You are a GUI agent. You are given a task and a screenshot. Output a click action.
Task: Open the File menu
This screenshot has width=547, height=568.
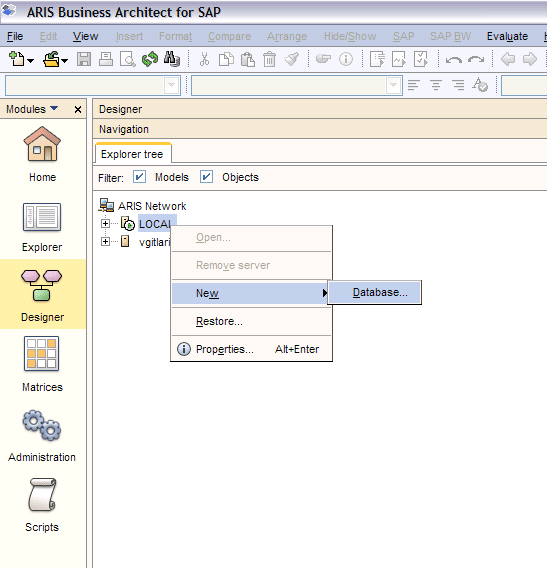coord(15,36)
